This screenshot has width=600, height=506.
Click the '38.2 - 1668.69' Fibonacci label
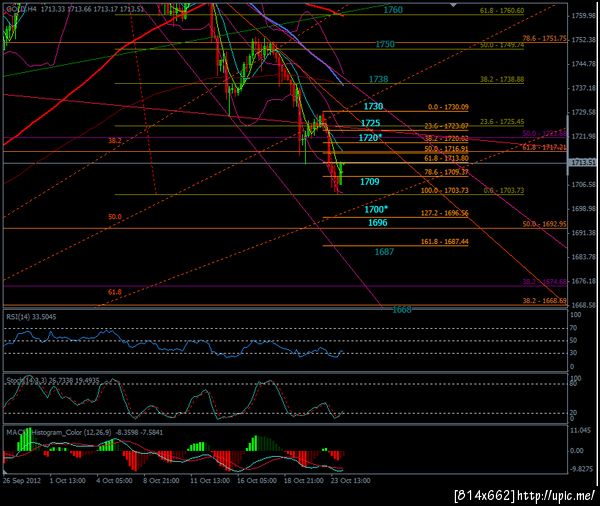click(545, 300)
